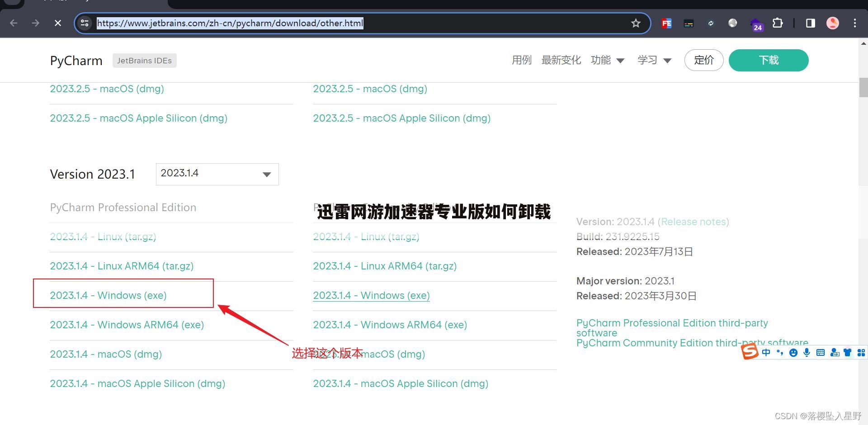Viewport: 868px width, 425px height.
Task: Download Professional 2023.1.4 - macOS (dmg)
Action: point(106,354)
